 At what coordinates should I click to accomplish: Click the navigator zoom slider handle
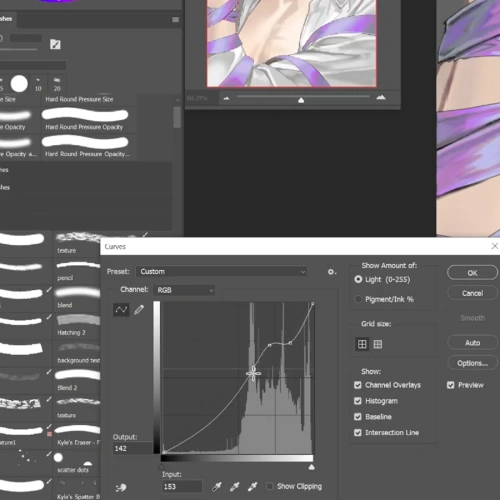tap(301, 100)
